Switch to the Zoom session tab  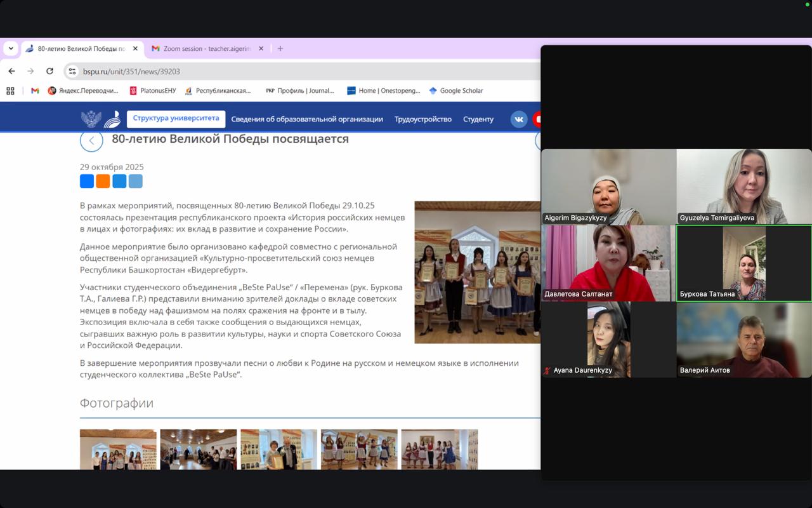click(207, 48)
